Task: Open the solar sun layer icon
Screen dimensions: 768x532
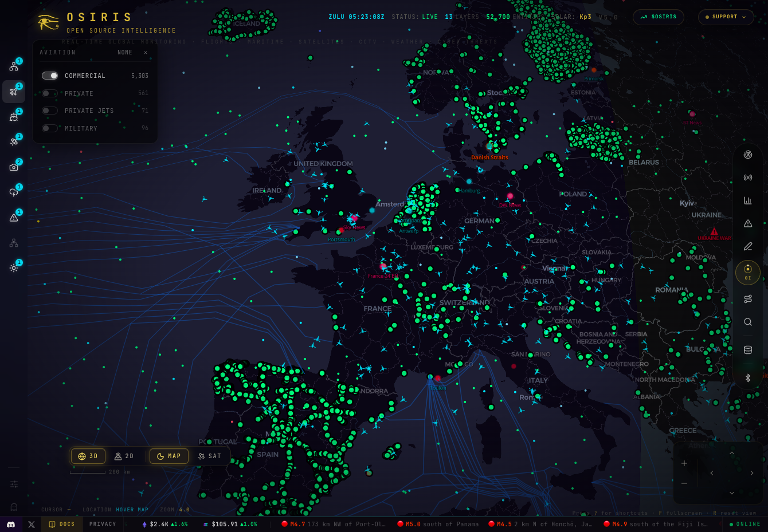Action: (14, 267)
